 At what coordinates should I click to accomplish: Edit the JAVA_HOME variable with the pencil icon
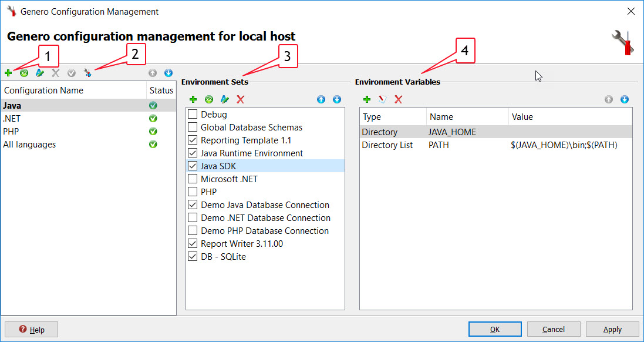[383, 99]
